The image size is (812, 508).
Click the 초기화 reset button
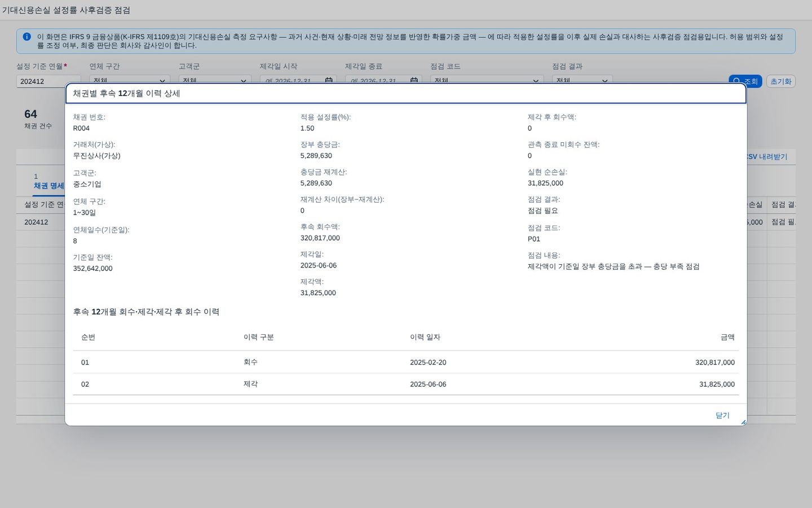click(x=781, y=81)
